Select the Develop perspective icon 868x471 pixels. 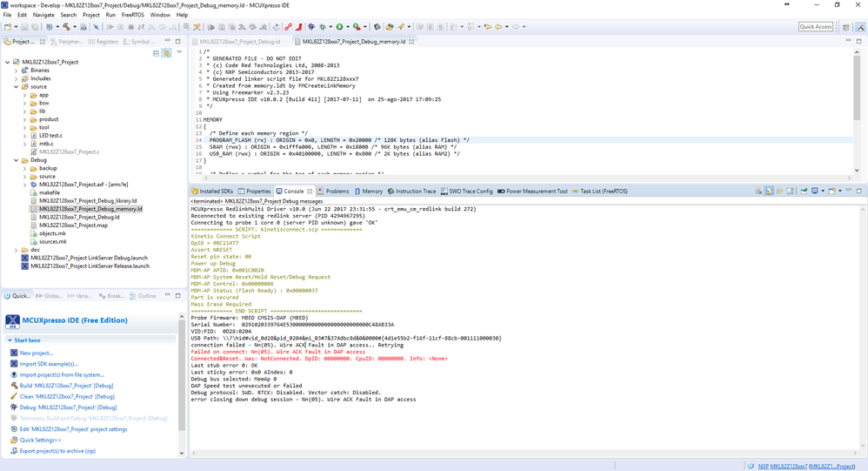(860, 27)
